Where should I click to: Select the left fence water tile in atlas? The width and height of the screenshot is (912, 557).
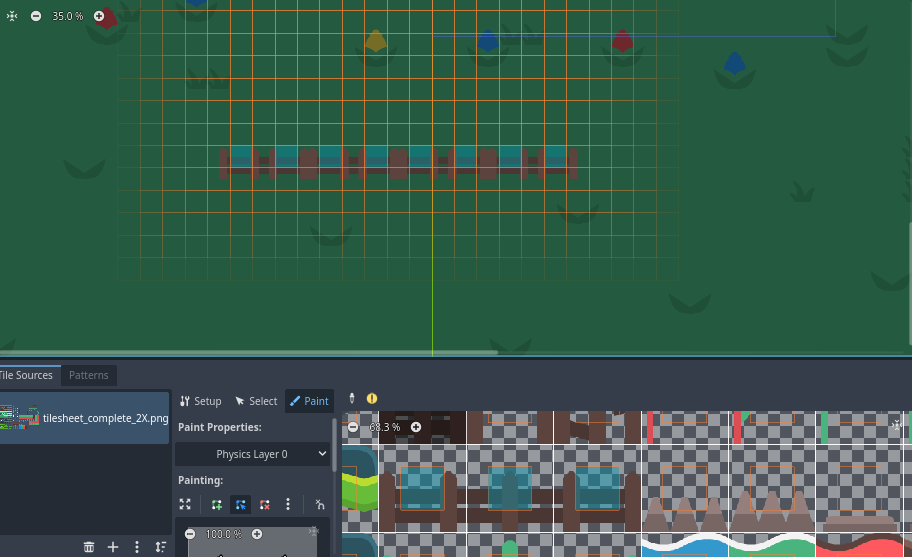(x=422, y=488)
